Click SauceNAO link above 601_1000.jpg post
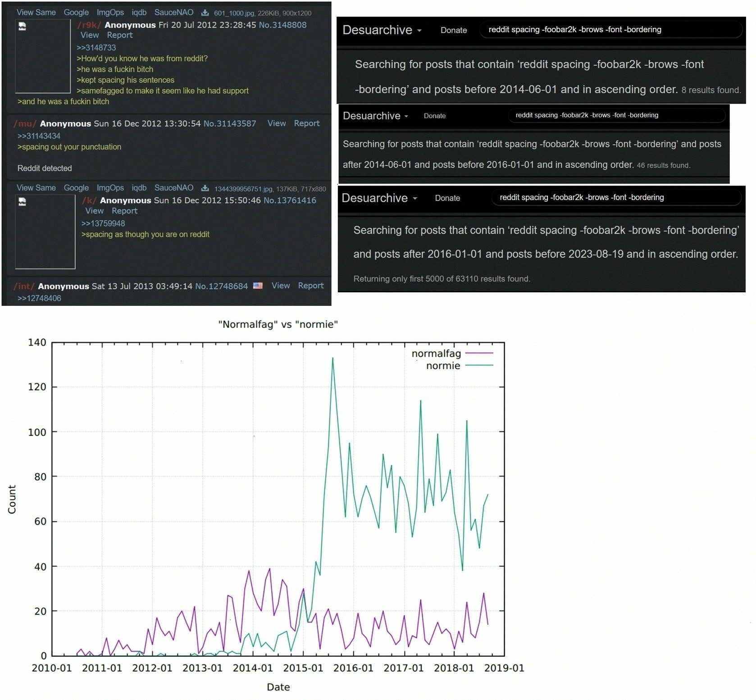The image size is (756, 700). [x=174, y=12]
